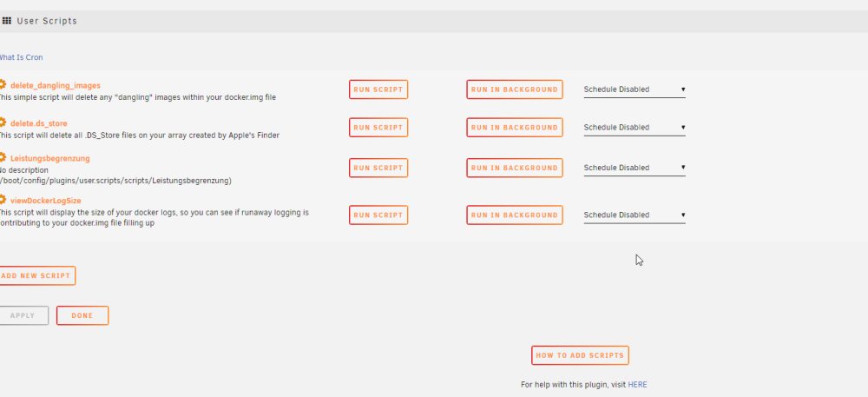Open the What Is Cron link
The height and width of the screenshot is (397, 868).
(21, 57)
